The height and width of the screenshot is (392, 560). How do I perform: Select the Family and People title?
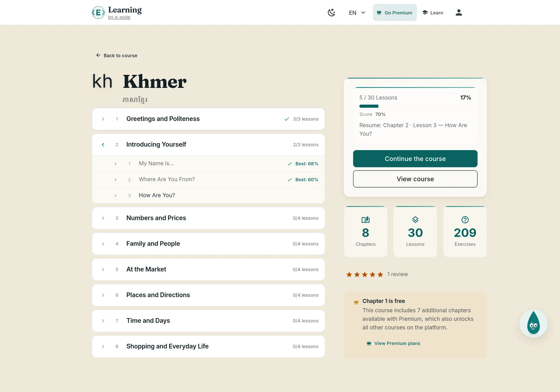pos(153,244)
